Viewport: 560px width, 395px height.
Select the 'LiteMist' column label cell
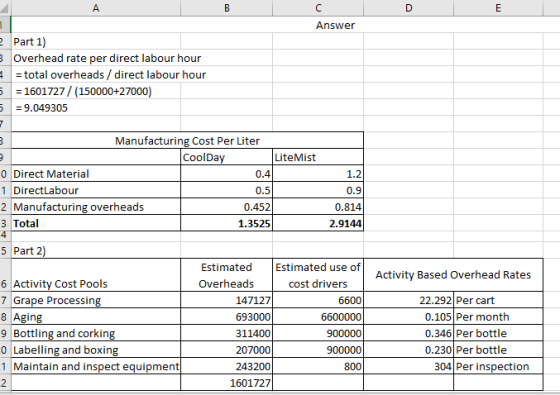coord(318,157)
